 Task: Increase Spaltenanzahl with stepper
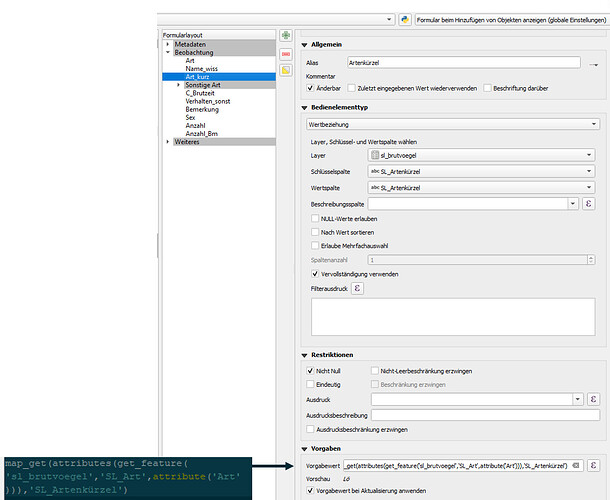tap(591, 257)
